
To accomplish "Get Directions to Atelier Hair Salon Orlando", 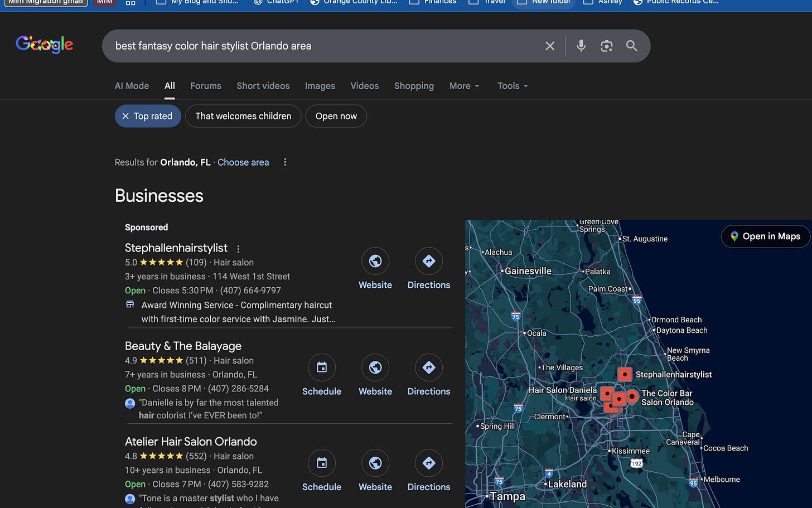I will point(429,463).
